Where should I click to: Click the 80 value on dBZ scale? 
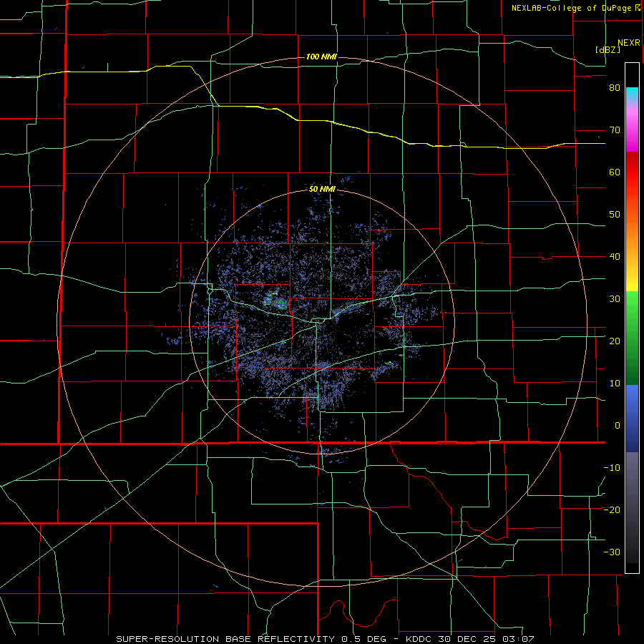click(615, 88)
